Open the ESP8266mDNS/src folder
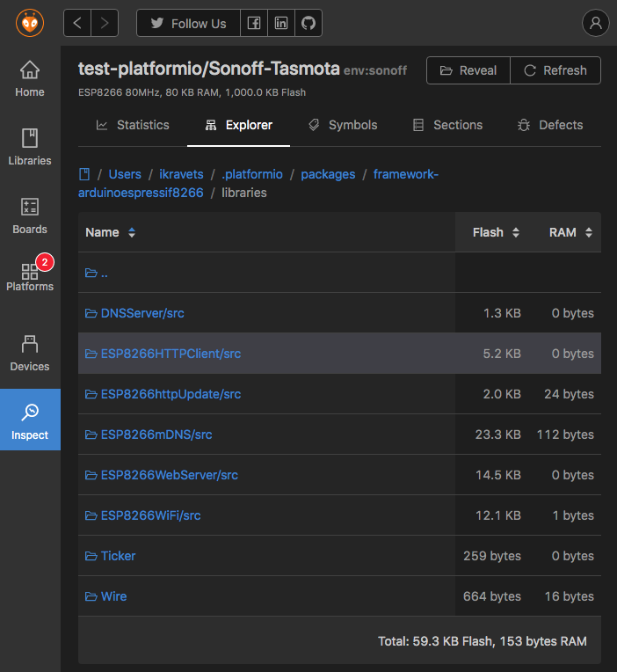617x672 pixels. [x=149, y=435]
